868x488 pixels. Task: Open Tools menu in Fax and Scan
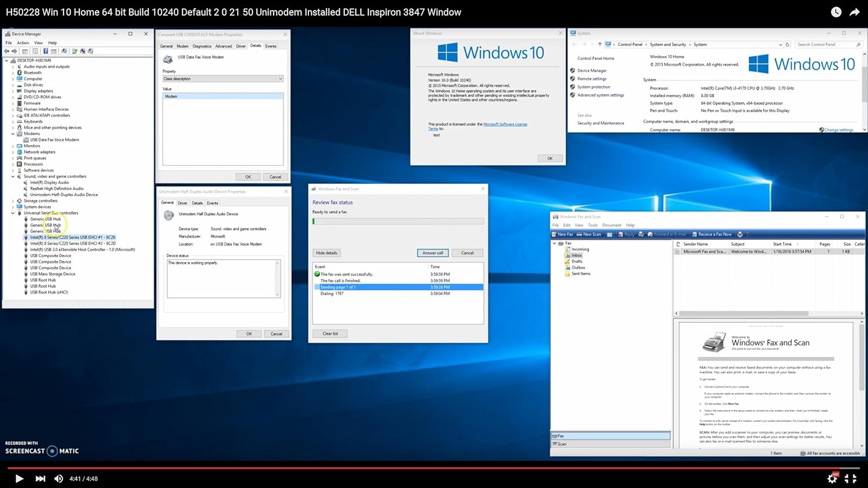pos(593,225)
